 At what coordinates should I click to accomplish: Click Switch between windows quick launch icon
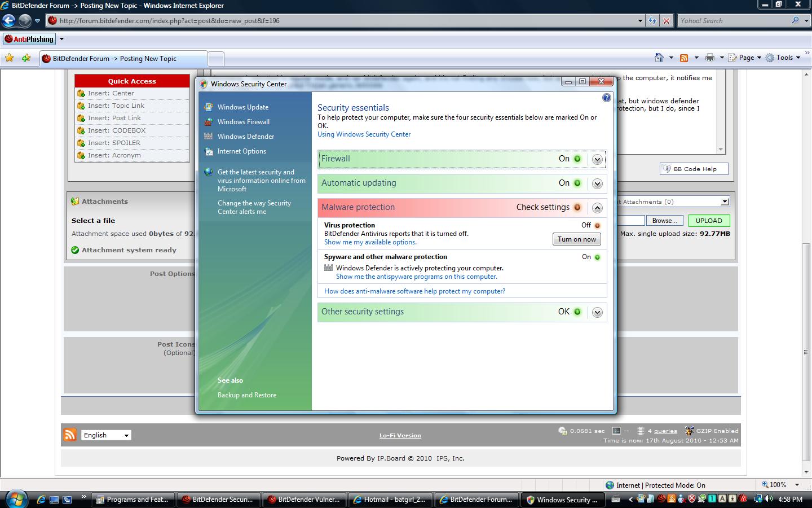coord(67,500)
